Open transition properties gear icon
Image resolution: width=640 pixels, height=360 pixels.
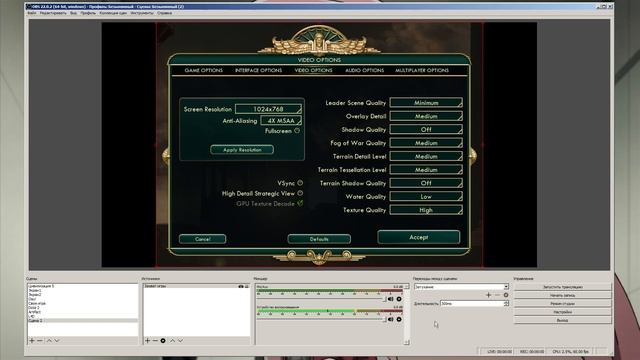(506, 295)
